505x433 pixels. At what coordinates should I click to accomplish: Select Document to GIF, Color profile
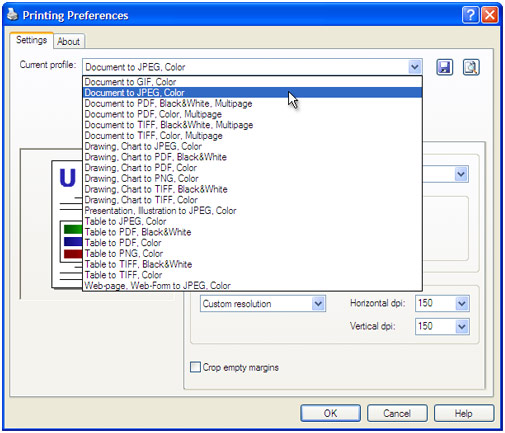(252, 82)
